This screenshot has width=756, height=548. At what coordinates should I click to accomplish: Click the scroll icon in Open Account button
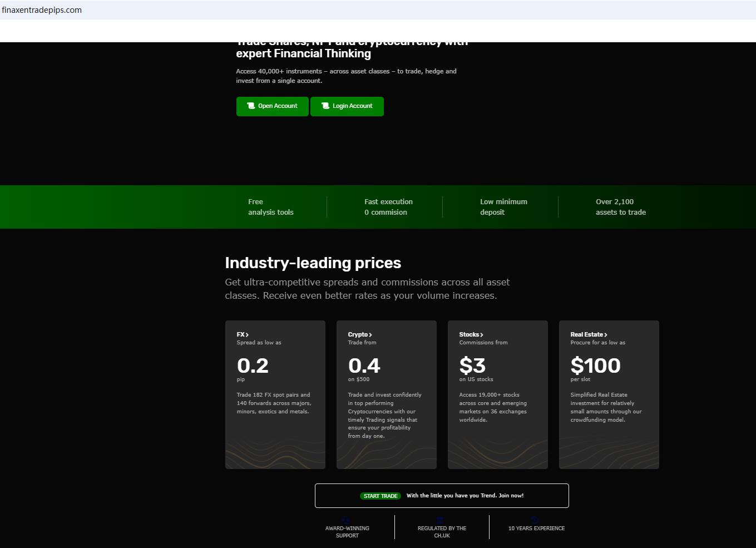[x=251, y=106]
